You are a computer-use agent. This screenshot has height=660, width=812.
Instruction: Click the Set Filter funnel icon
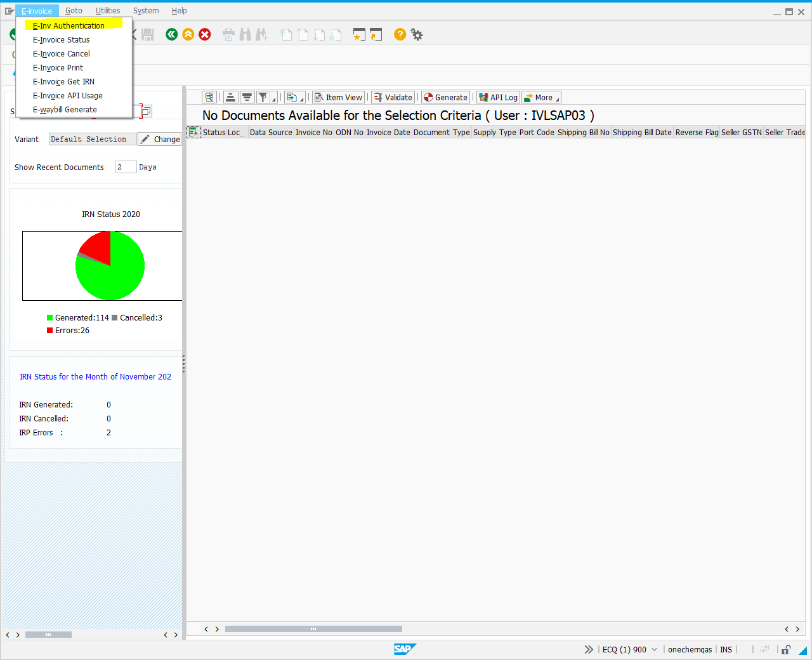(263, 97)
